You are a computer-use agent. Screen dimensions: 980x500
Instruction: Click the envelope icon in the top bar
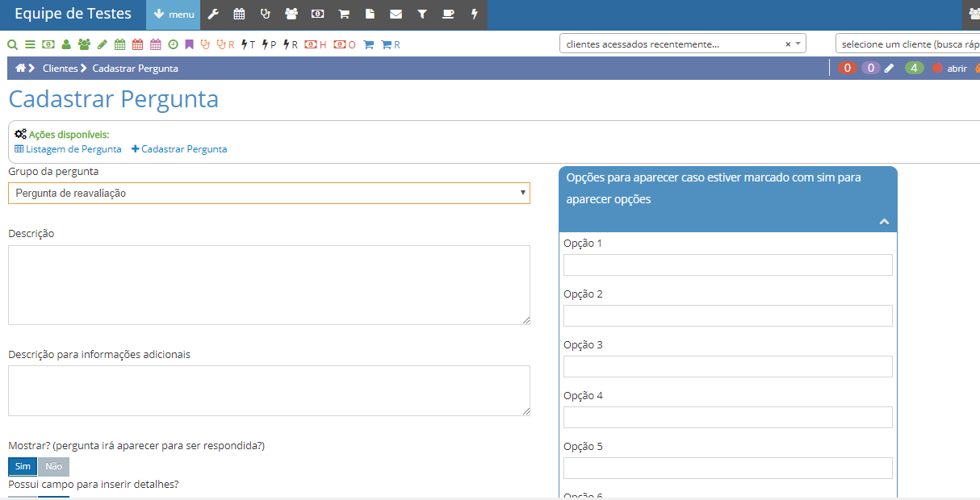coord(396,15)
